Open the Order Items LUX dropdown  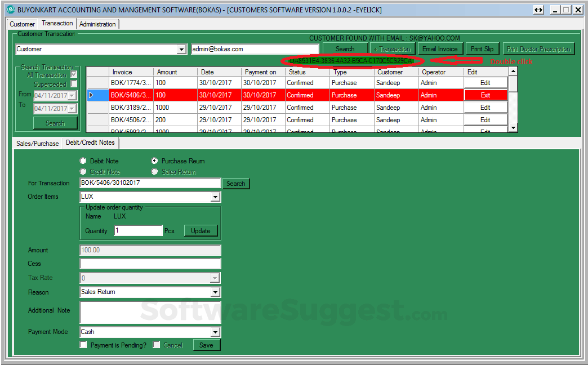click(215, 197)
